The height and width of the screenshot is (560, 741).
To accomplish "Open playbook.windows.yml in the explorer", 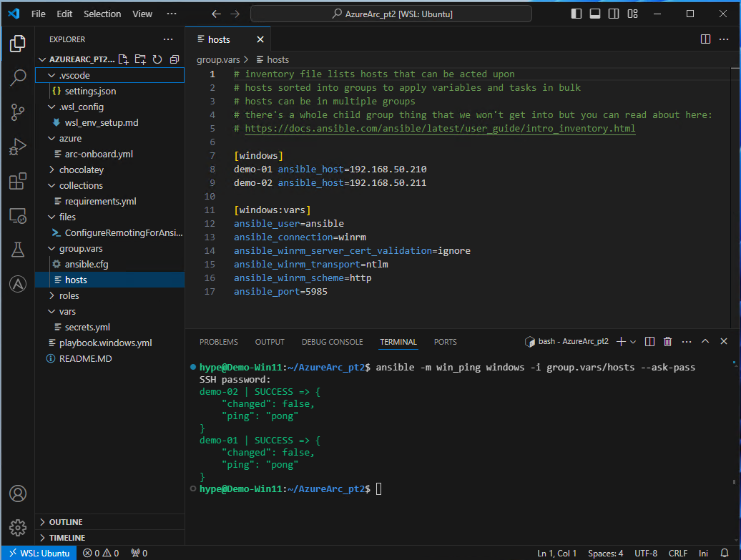I will point(105,343).
